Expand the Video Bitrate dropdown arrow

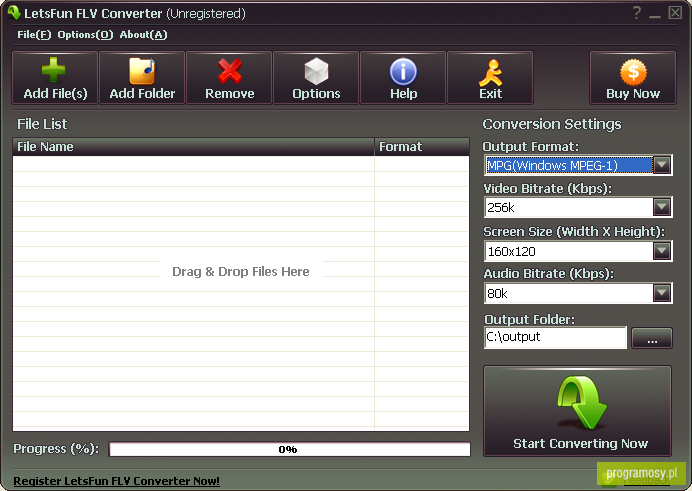(x=662, y=207)
